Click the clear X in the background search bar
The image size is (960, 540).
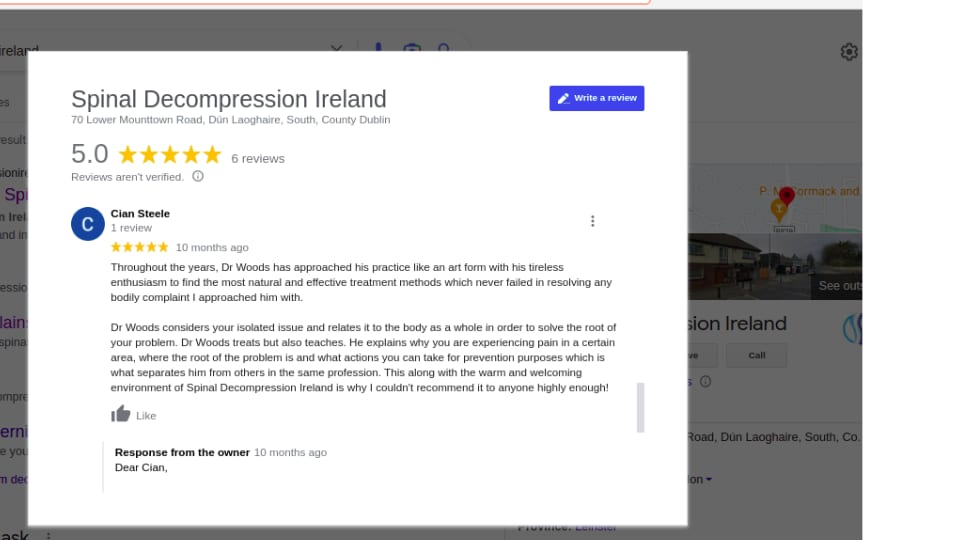click(336, 48)
